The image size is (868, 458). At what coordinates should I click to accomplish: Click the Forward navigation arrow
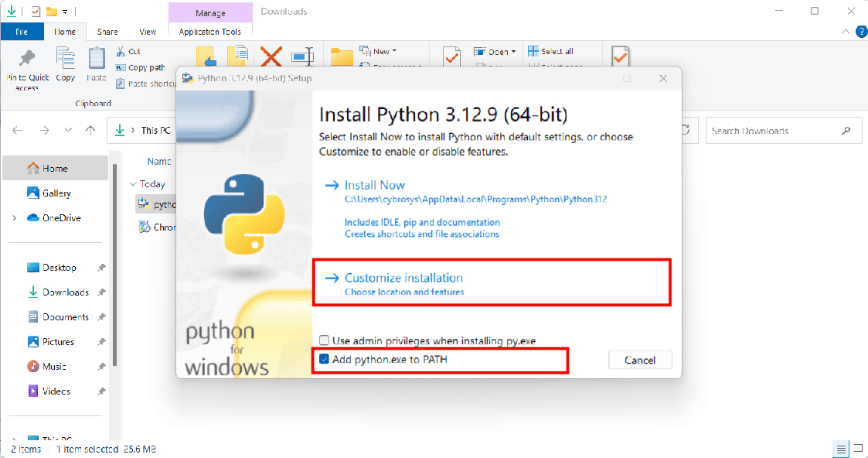44,130
